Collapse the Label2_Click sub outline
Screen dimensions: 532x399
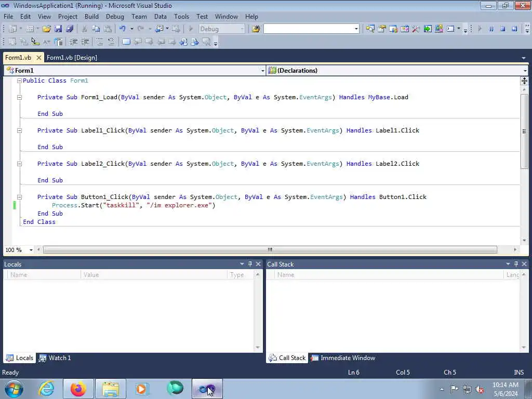[19, 164]
